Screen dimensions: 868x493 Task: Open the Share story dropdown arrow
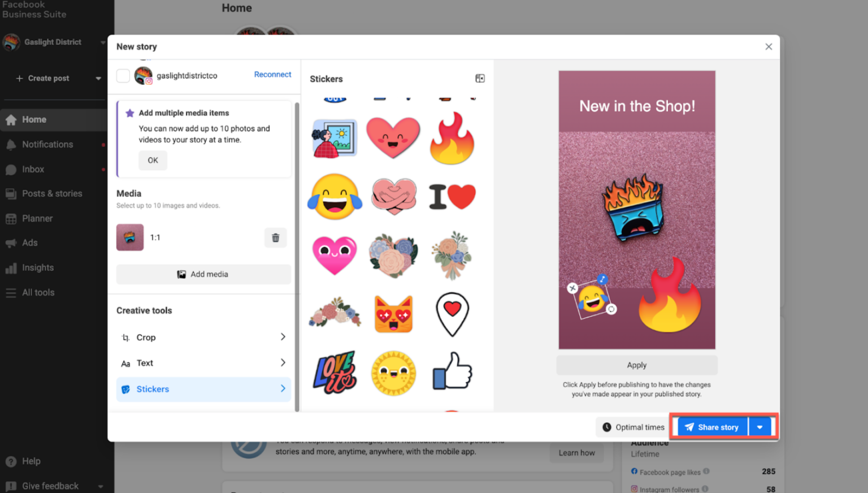(761, 427)
